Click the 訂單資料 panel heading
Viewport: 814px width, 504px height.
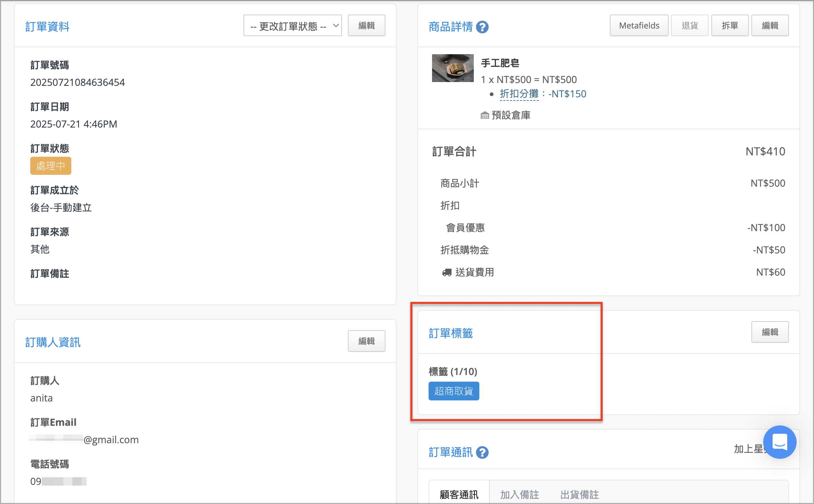[47, 27]
